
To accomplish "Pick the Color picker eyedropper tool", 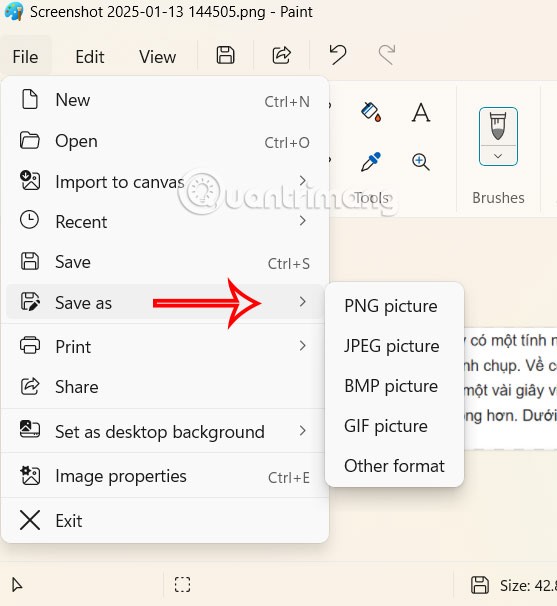I will point(370,162).
